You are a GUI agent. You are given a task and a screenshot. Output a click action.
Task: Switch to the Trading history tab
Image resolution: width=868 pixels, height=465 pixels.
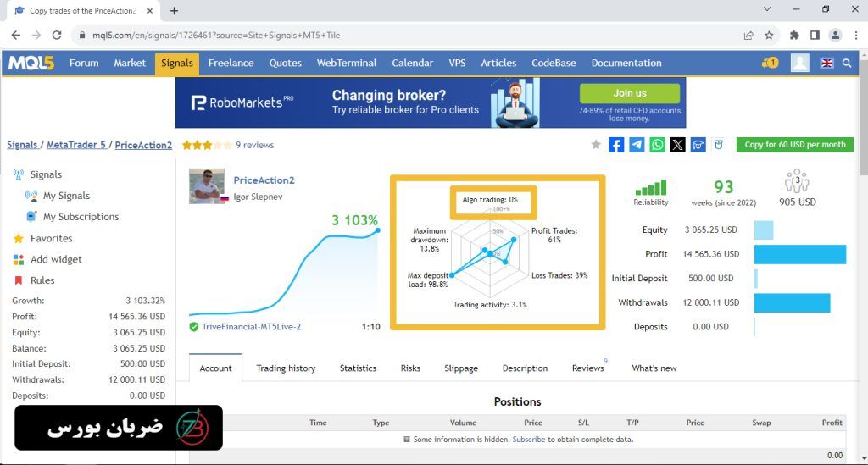286,368
